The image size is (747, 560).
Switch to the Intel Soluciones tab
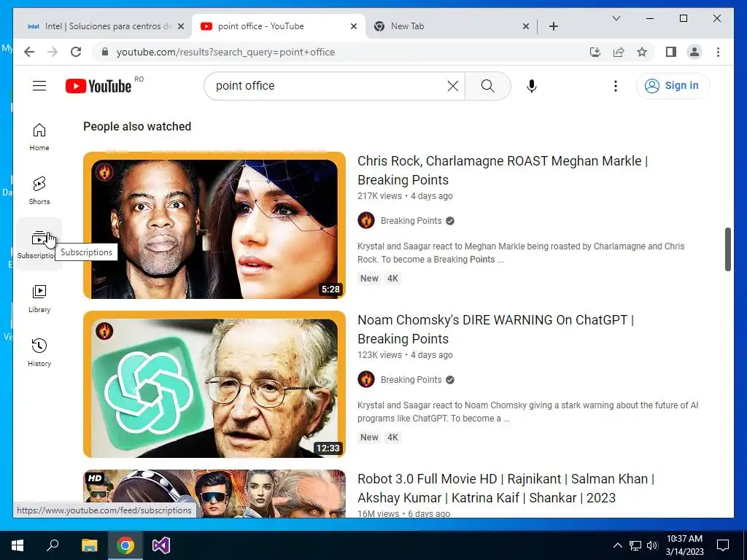(x=105, y=26)
